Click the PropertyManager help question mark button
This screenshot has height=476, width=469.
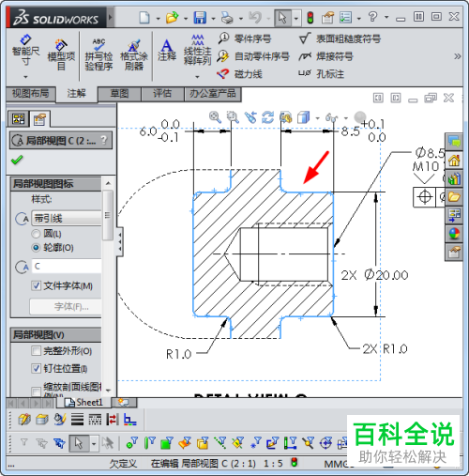point(104,140)
